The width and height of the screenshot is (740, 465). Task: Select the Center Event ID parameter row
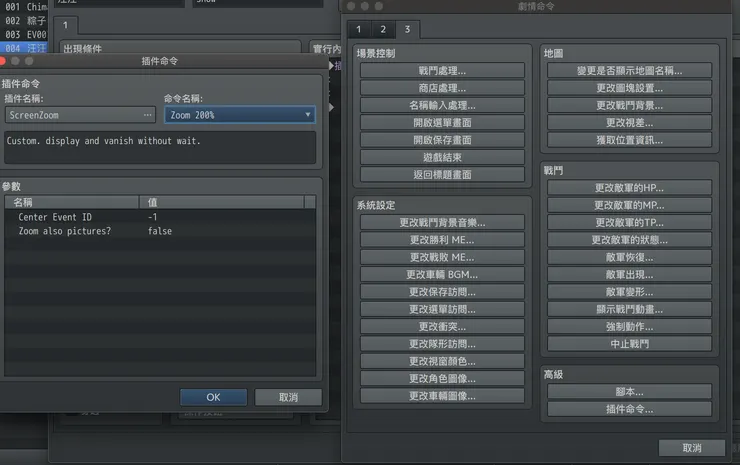pos(160,217)
